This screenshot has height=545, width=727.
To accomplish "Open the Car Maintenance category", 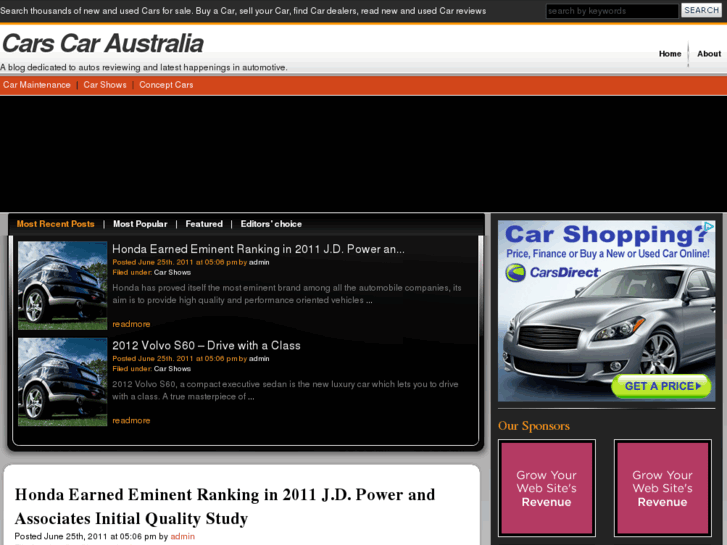I will [37, 85].
